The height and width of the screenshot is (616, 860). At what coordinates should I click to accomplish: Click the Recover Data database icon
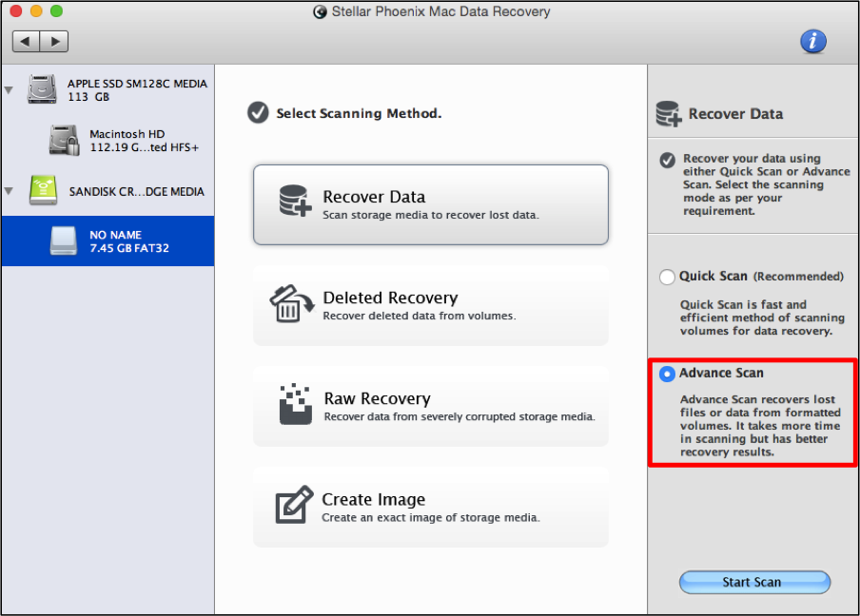coord(295,201)
